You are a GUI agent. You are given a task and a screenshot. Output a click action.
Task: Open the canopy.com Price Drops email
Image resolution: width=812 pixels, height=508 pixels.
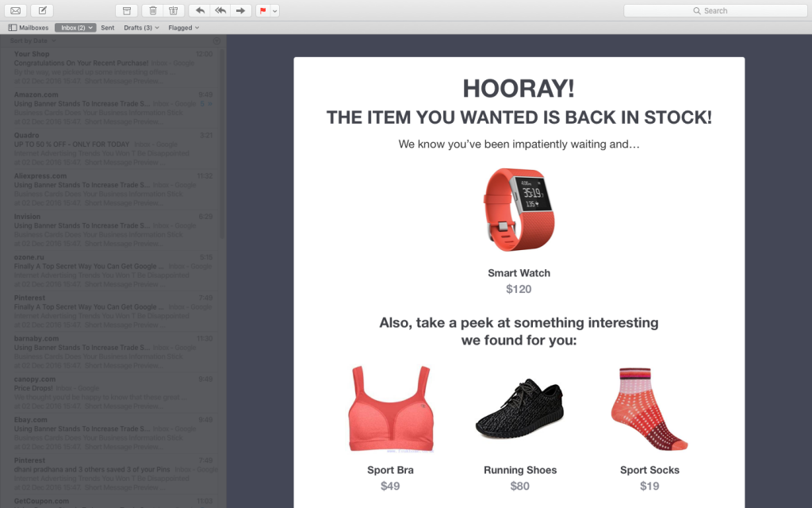click(113, 392)
